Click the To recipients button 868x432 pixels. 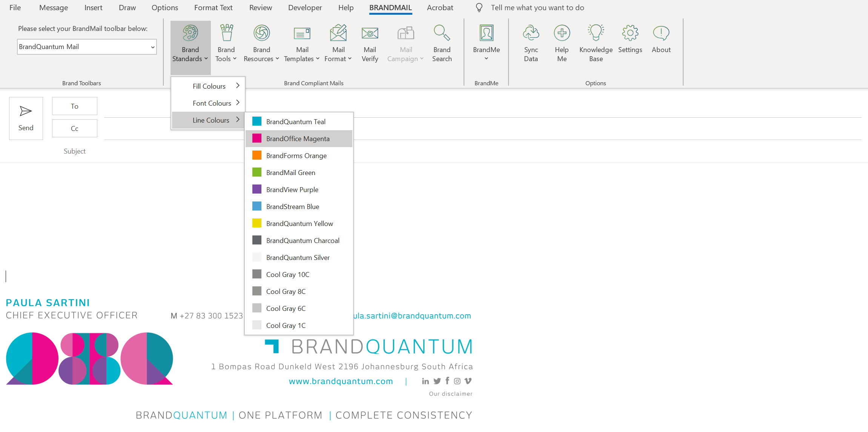(74, 106)
